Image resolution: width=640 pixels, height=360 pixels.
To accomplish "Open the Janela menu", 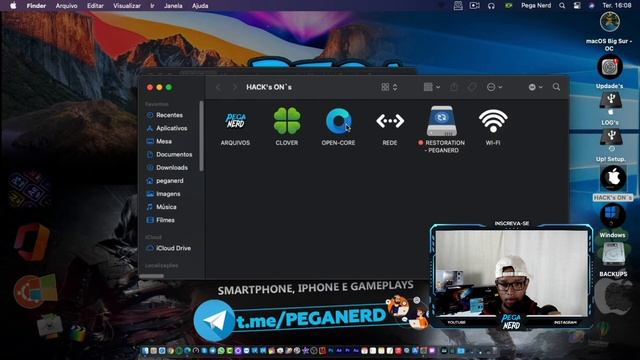I will [x=173, y=6].
